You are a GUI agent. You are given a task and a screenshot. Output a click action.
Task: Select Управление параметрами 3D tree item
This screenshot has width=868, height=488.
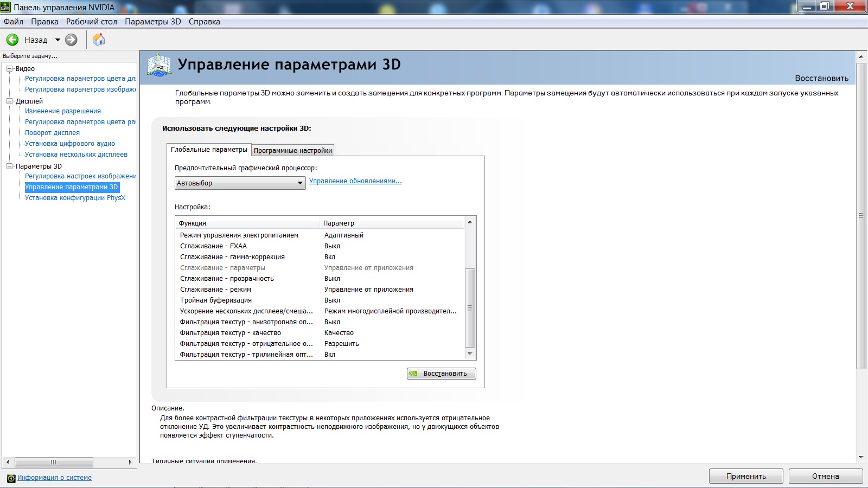(72, 187)
